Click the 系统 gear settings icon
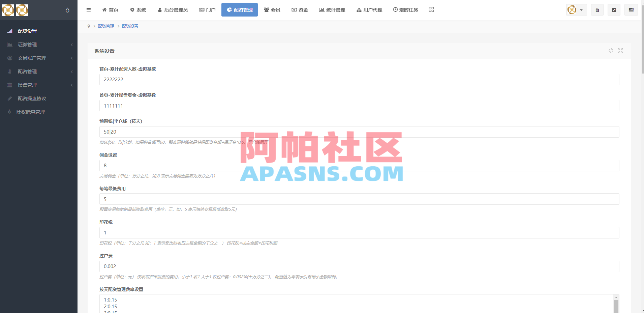This screenshot has height=313, width=644. (x=132, y=10)
